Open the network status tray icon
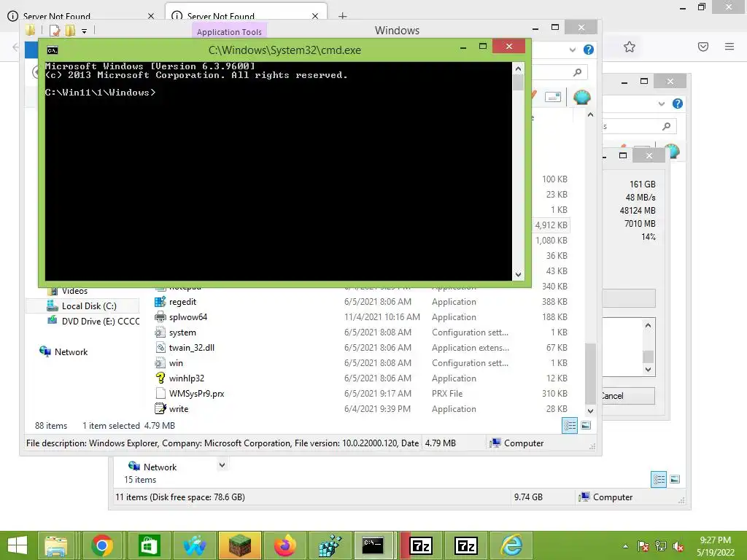The width and height of the screenshot is (747, 560). point(661,546)
